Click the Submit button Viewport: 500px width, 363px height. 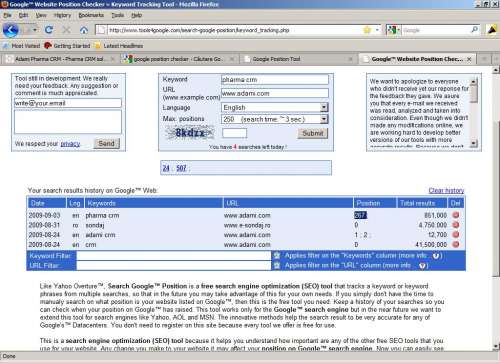(313, 133)
